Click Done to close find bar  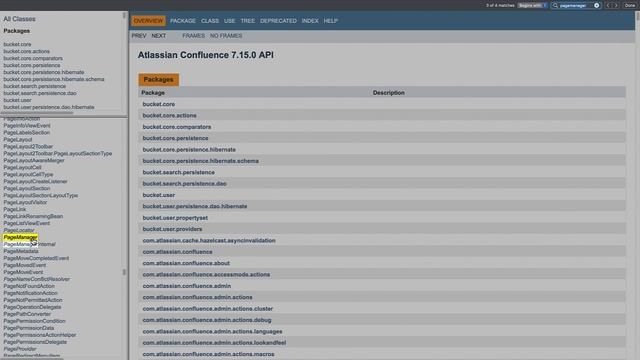tap(629, 6)
